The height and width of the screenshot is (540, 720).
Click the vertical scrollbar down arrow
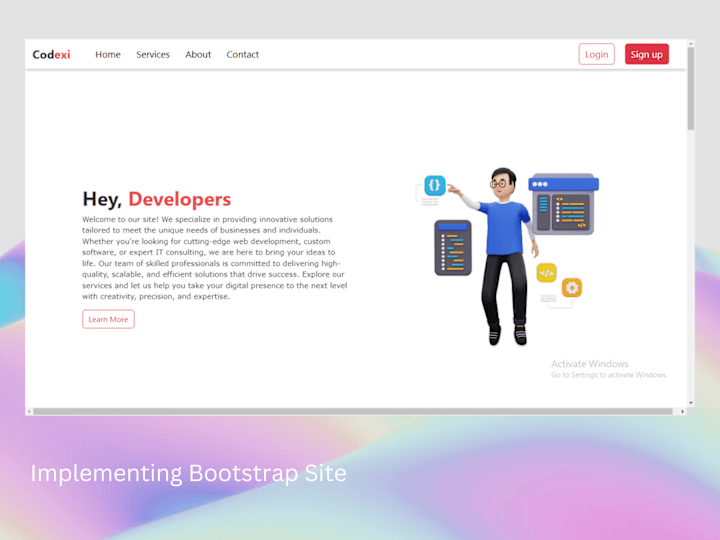point(691,403)
